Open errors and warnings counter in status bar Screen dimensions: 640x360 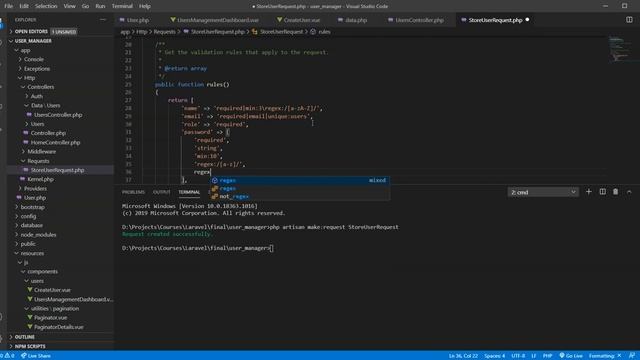click(7, 356)
